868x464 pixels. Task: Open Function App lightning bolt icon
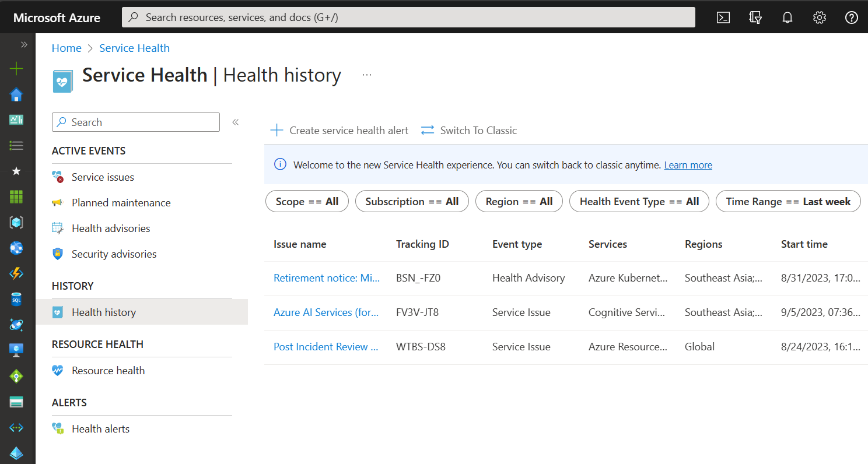tap(16, 274)
